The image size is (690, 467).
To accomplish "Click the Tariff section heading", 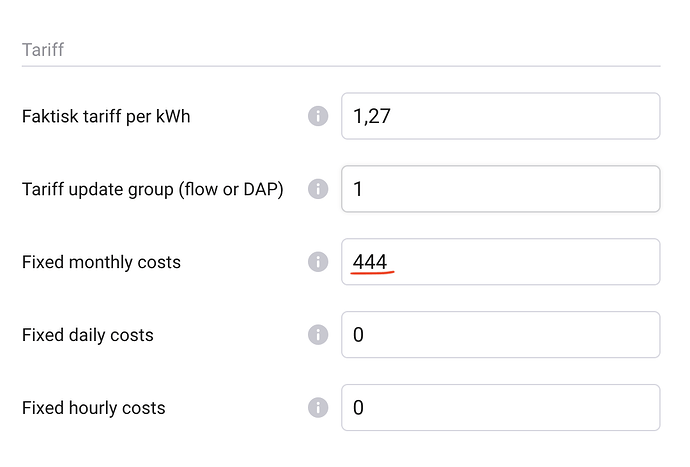I will click(43, 48).
